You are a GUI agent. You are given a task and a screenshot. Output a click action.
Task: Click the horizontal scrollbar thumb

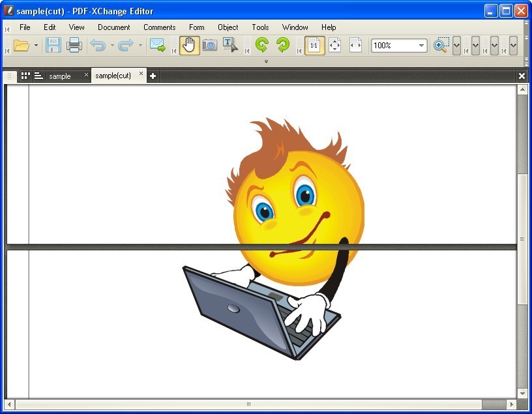pos(250,404)
